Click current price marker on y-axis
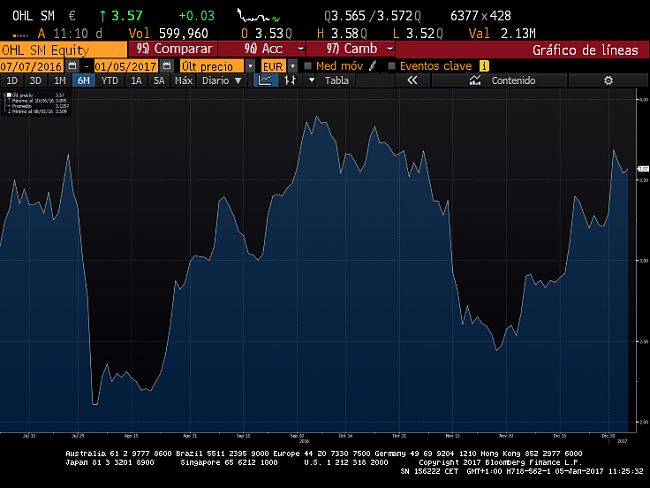650x488 pixels. click(643, 169)
